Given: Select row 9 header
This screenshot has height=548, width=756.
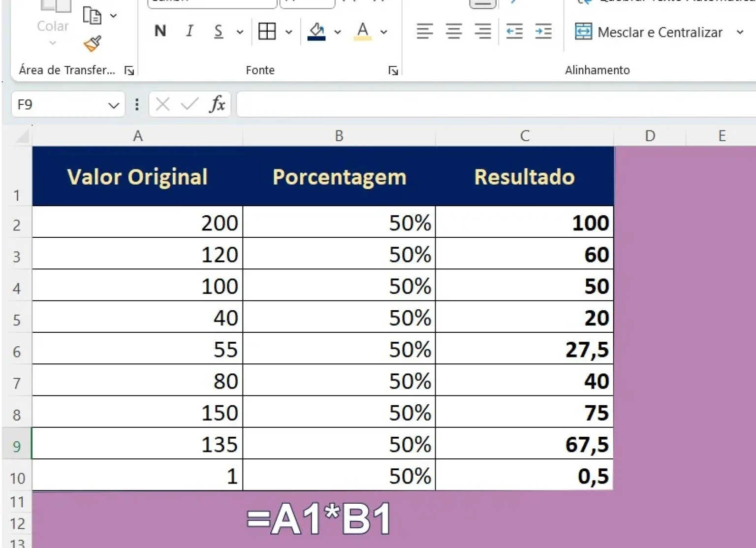Looking at the screenshot, I should pos(17,444).
